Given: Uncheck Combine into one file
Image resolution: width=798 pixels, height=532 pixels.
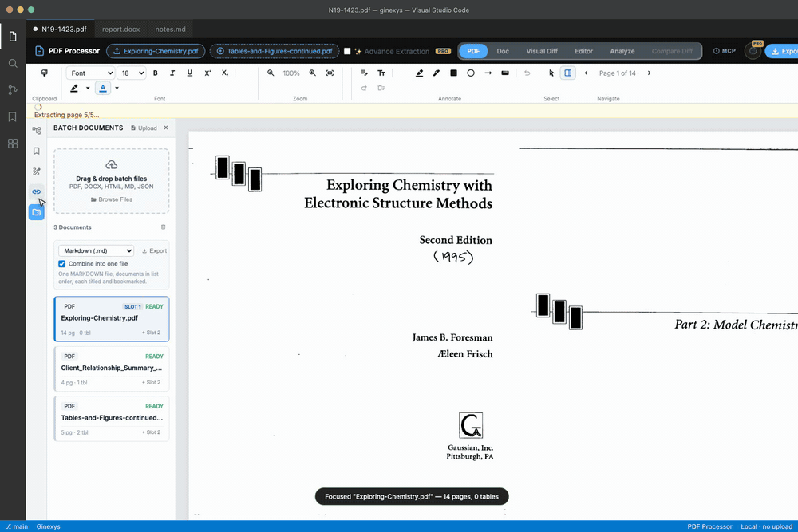Looking at the screenshot, I should 62,264.
